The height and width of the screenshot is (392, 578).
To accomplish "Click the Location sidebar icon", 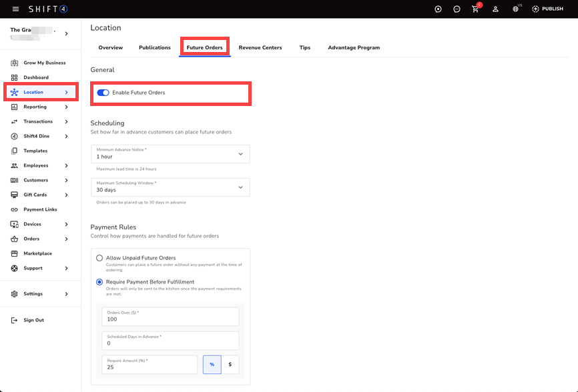I will 15,93.
